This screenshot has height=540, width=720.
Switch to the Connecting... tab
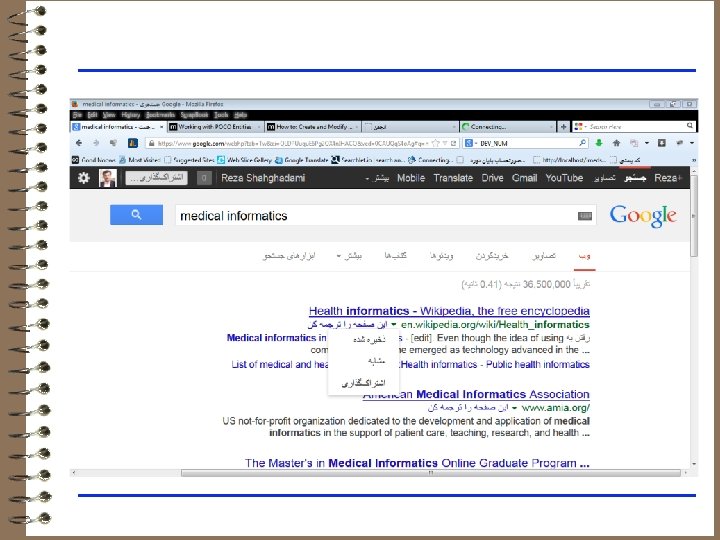pyautogui.click(x=508, y=126)
